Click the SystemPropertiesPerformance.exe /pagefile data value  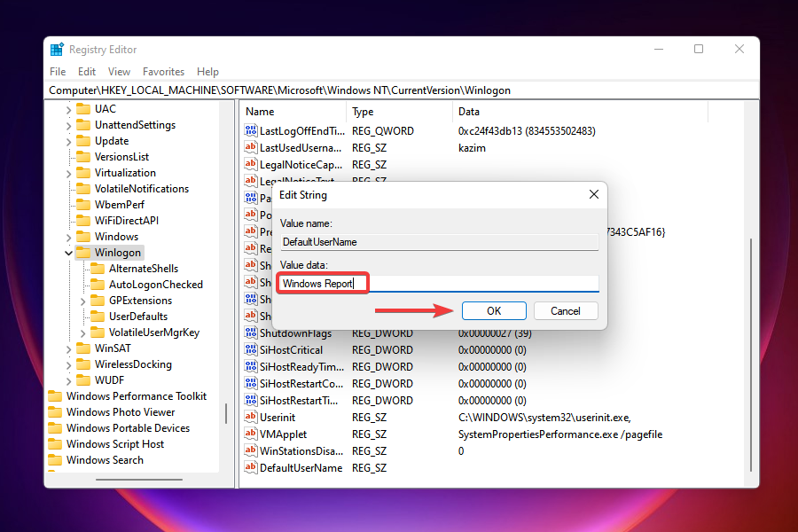pyautogui.click(x=560, y=434)
